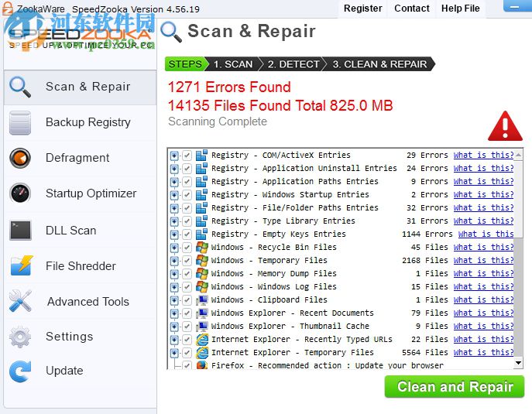The height and width of the screenshot is (414, 532).
Task: Click the Settings gear icon
Action: click(x=20, y=337)
